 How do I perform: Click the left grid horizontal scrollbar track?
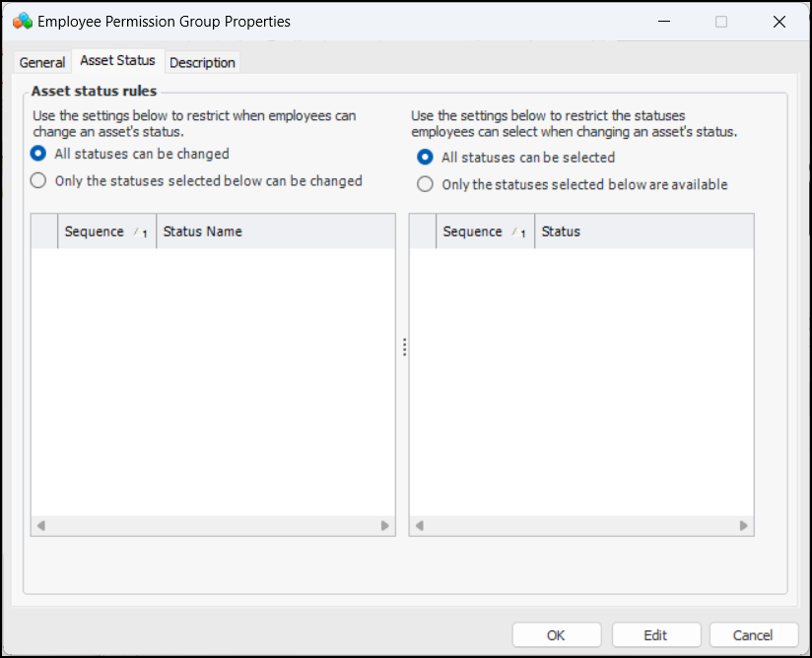[x=213, y=526]
